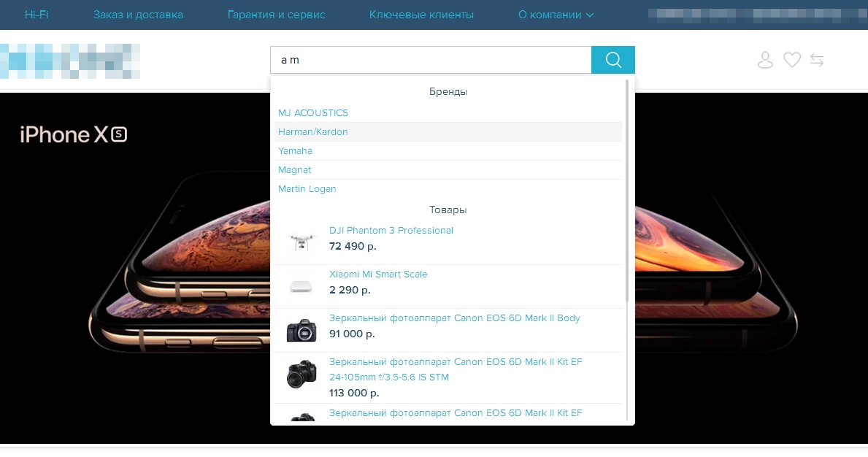
Task: Click the 2 290 р. price
Action: [350, 290]
